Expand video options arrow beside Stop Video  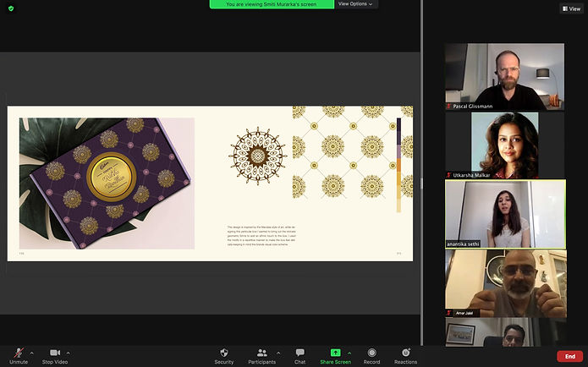click(68, 353)
